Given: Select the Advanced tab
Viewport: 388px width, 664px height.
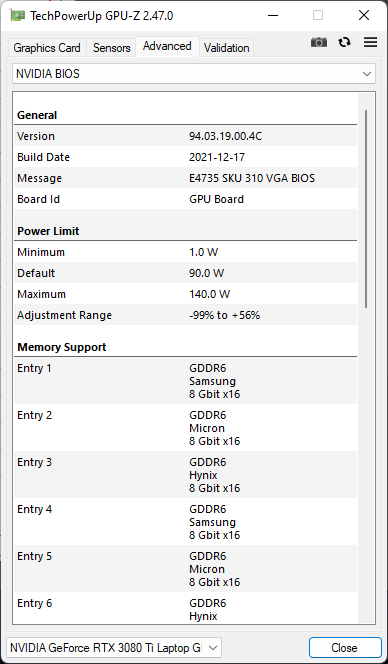Looking at the screenshot, I should click(167, 46).
